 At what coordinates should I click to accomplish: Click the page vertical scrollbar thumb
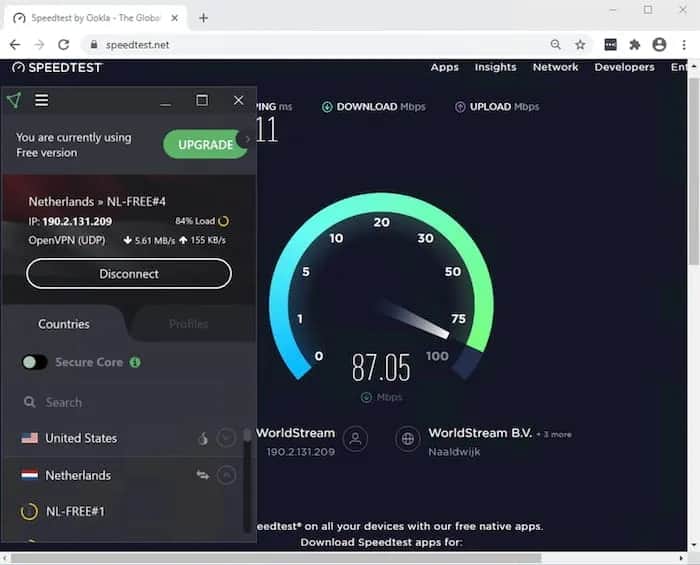[x=694, y=172]
